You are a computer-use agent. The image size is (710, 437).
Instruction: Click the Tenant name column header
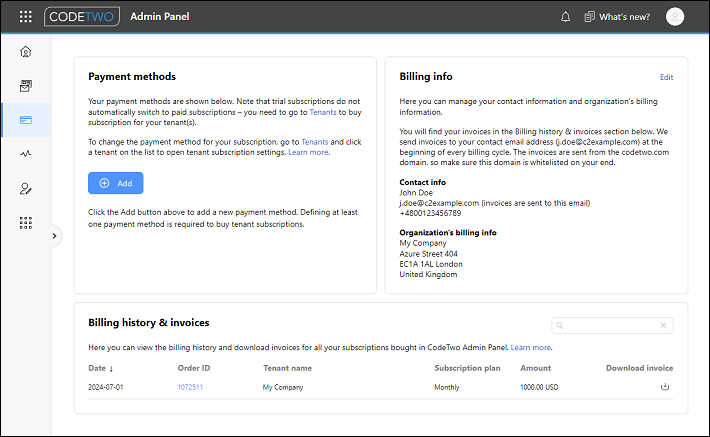pyautogui.click(x=288, y=368)
